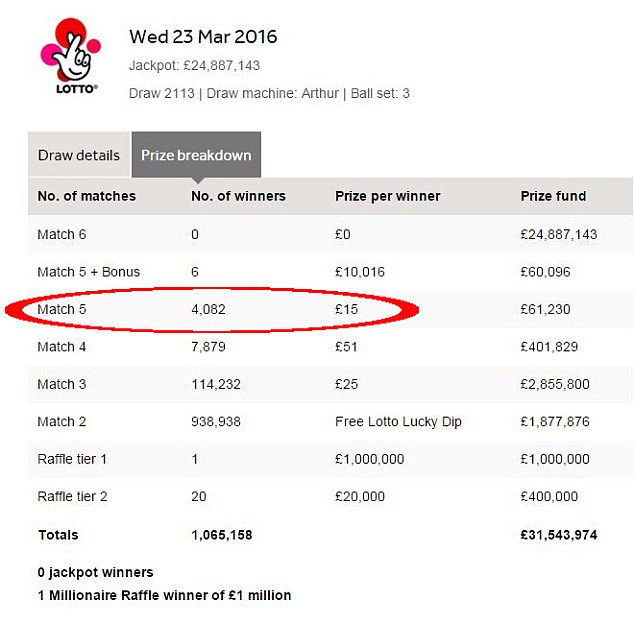The height and width of the screenshot is (624, 634).
Task: Click the circled Match 5 label
Action: (x=62, y=309)
